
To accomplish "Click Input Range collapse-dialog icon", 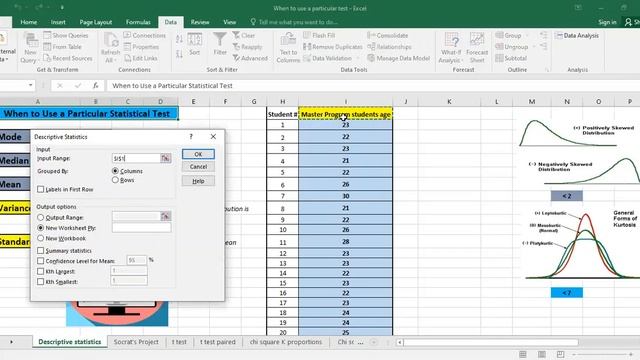I will pos(166,158).
